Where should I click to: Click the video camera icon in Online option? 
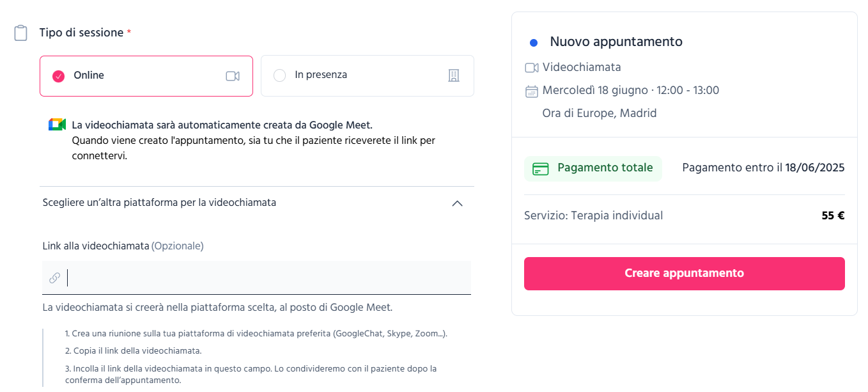(233, 76)
